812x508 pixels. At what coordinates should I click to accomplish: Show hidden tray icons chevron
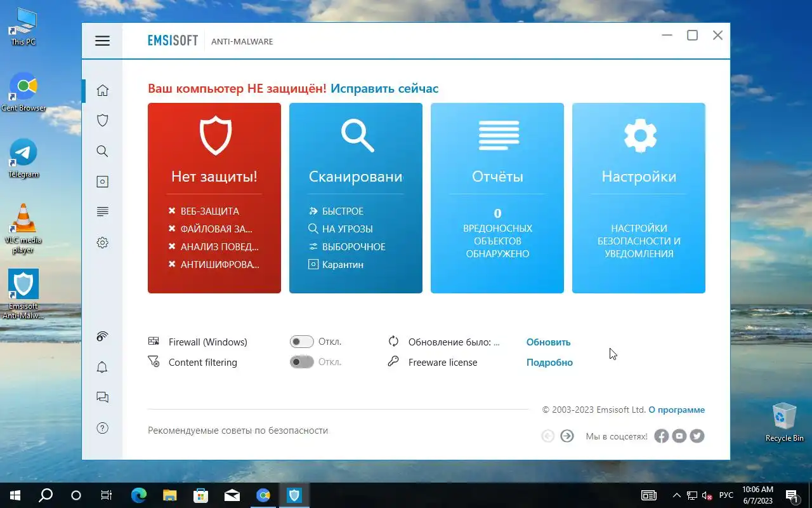(x=677, y=495)
